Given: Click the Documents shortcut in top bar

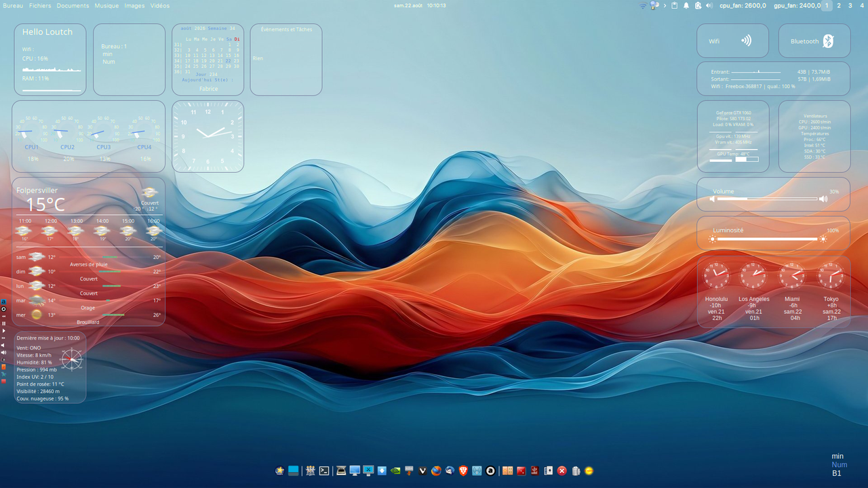Looking at the screenshot, I should pyautogui.click(x=73, y=5).
